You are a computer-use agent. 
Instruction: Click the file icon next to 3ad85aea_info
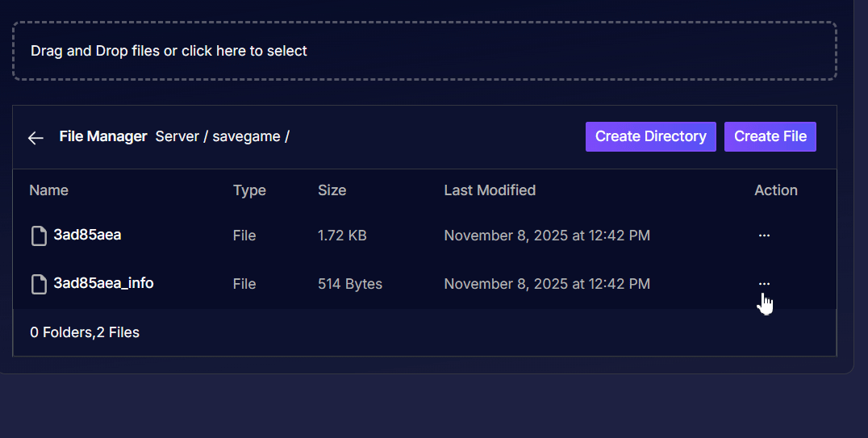click(x=39, y=284)
